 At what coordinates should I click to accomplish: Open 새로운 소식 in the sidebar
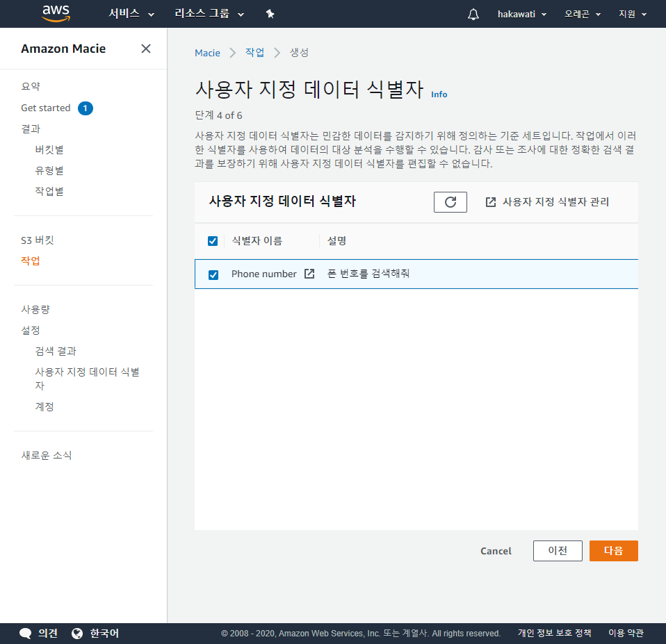click(x=47, y=456)
